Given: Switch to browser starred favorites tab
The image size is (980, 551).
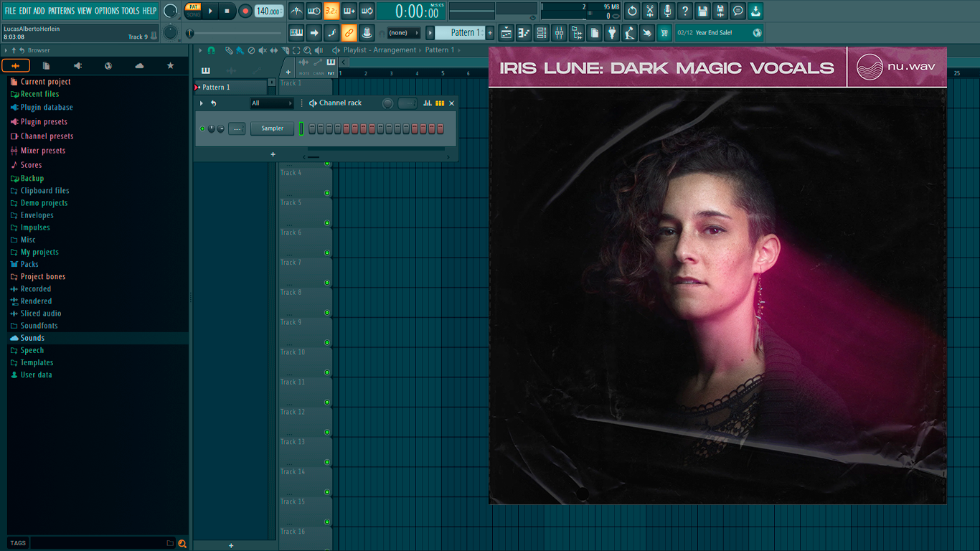Looking at the screenshot, I should pos(170,66).
